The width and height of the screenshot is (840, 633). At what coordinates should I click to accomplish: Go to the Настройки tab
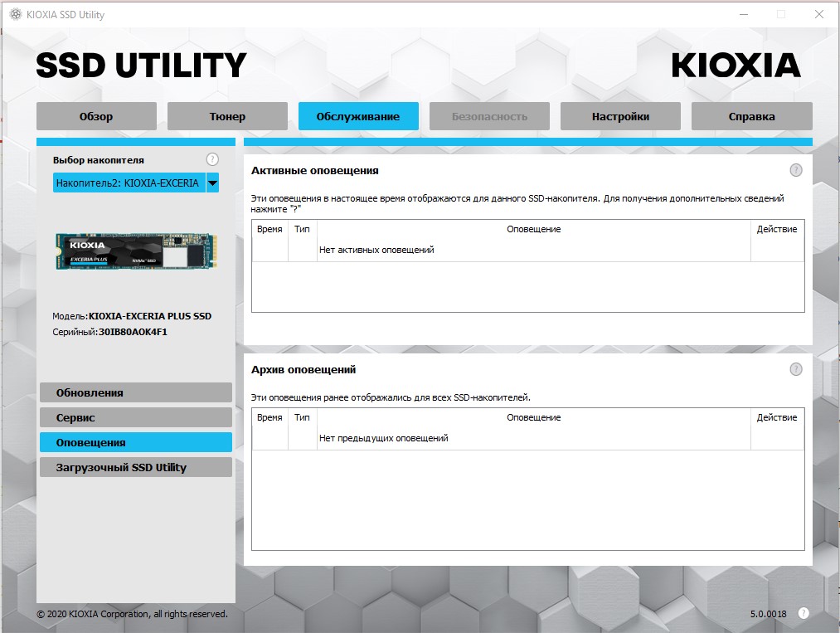[x=620, y=116]
